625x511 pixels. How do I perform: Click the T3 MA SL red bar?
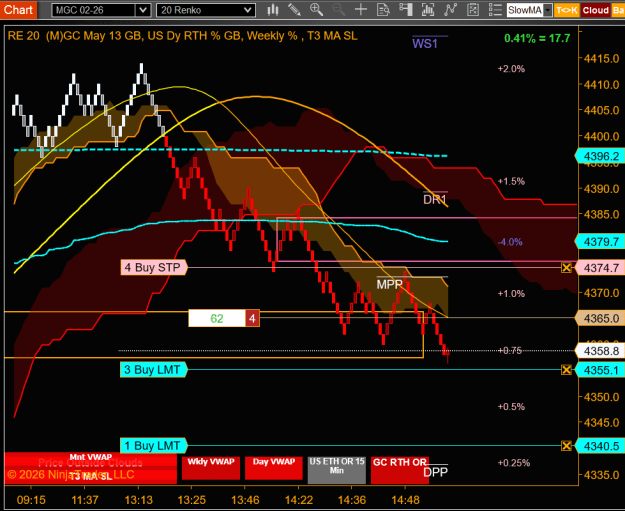90,476
